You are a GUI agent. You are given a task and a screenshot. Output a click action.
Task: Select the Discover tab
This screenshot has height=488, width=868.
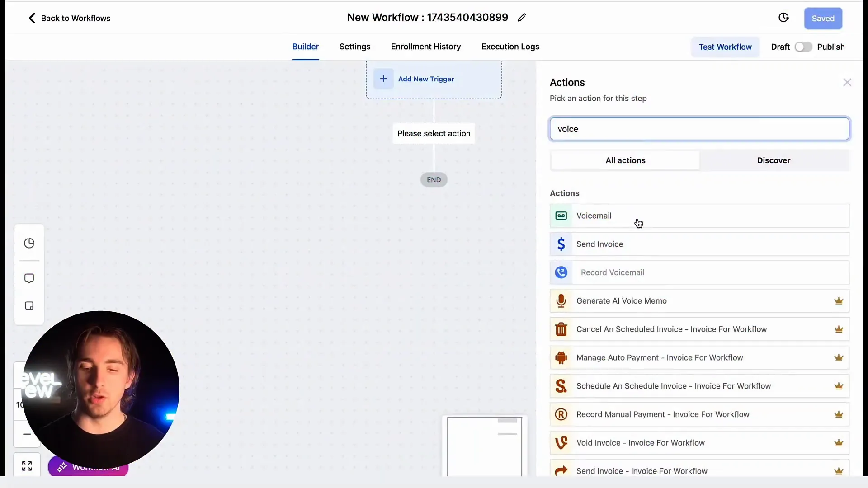tap(774, 160)
